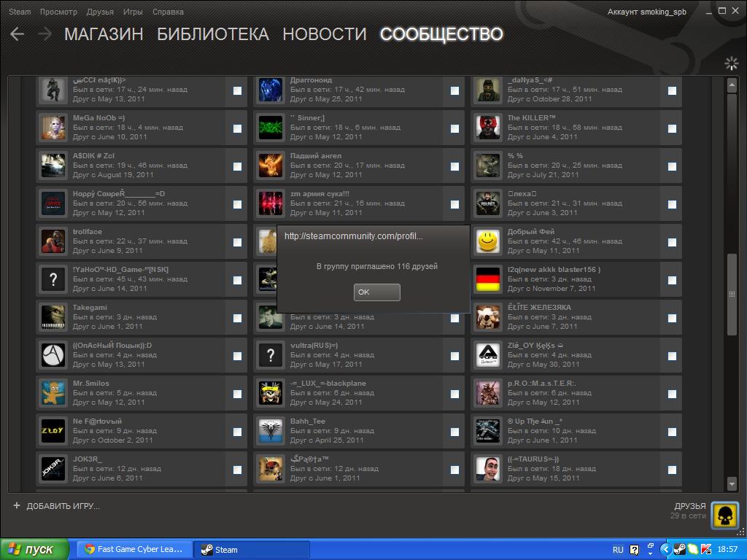The height and width of the screenshot is (560, 747).
Task: Click the friend name Takegami
Action: coord(90,308)
